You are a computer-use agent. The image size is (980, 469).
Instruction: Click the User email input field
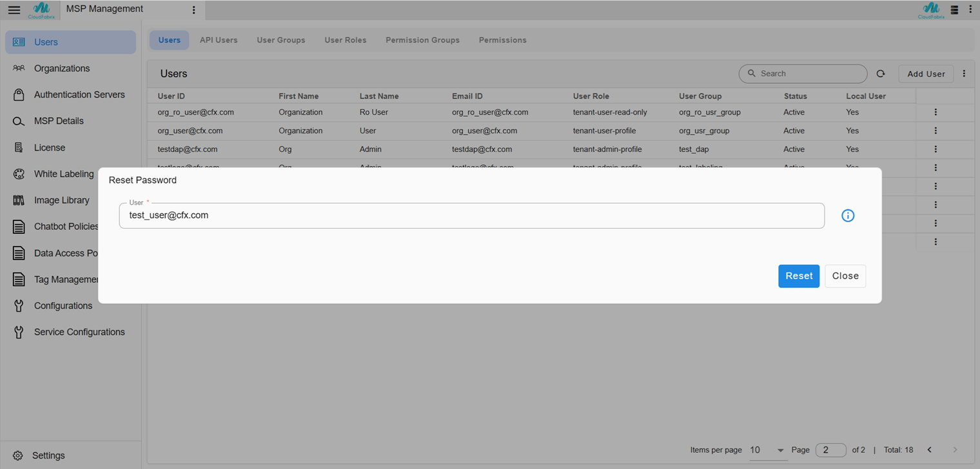click(x=471, y=216)
